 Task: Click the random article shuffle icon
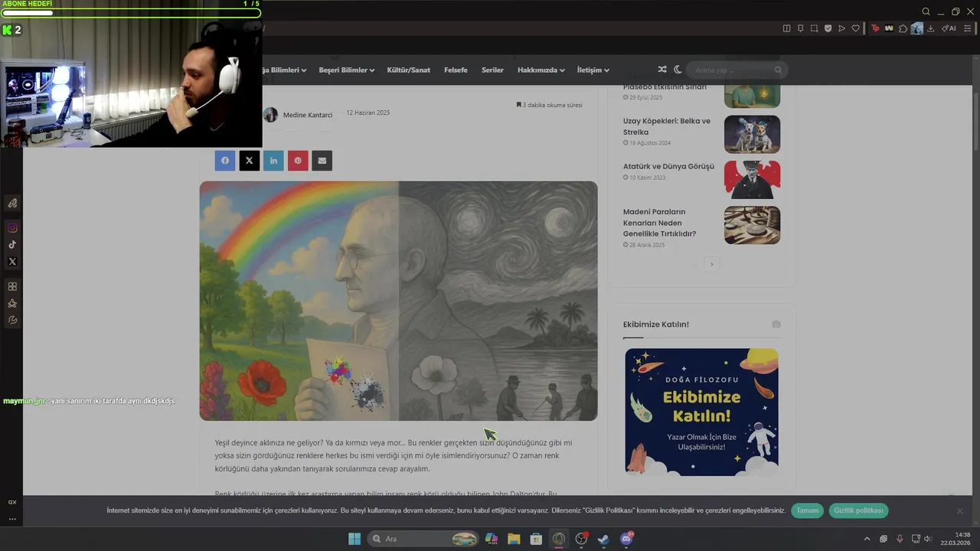[x=662, y=70]
